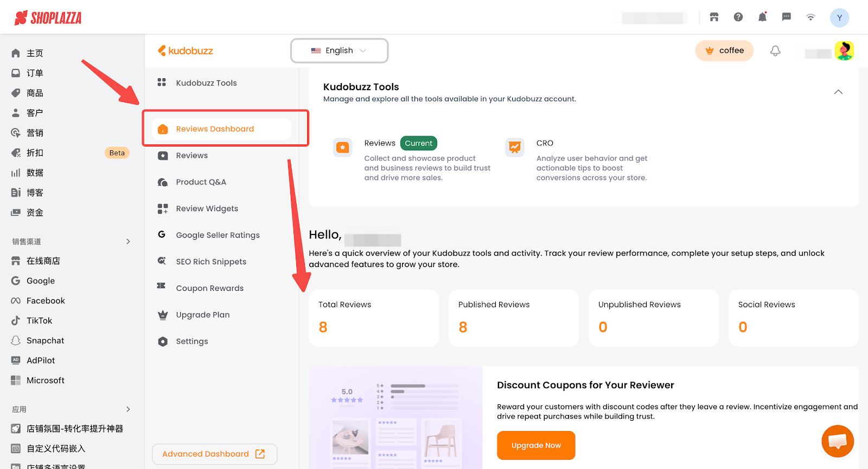The width and height of the screenshot is (868, 469).
Task: Click the Reviews tool star icon
Action: 343,147
